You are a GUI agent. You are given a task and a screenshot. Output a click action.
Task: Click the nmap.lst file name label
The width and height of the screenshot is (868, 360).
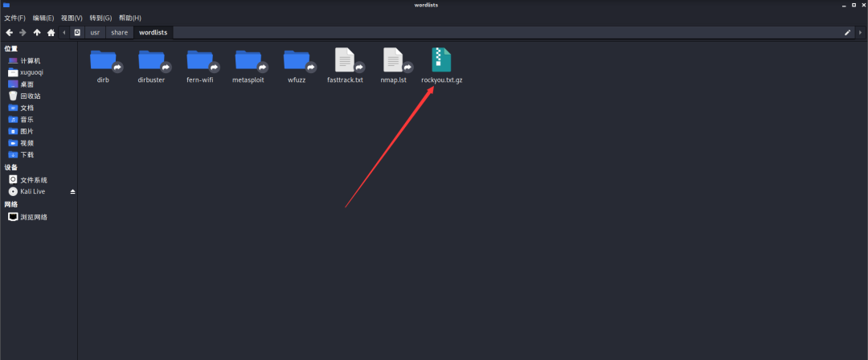coord(393,80)
